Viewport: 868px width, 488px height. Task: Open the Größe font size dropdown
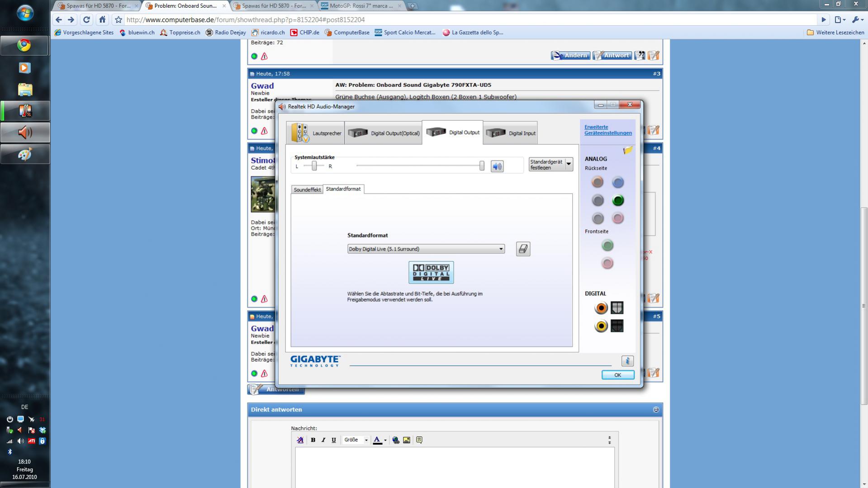coord(356,440)
